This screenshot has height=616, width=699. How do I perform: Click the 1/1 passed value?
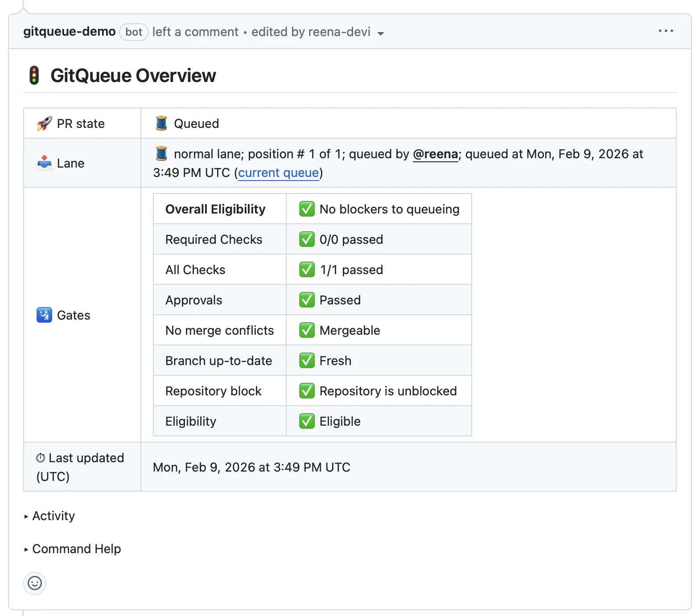pos(351,270)
